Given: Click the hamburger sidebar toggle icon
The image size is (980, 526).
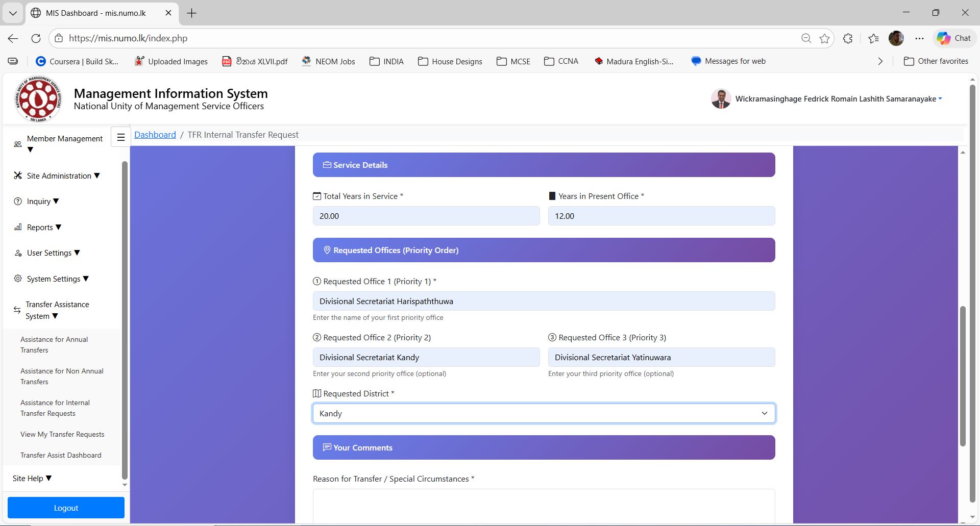Looking at the screenshot, I should [x=121, y=137].
